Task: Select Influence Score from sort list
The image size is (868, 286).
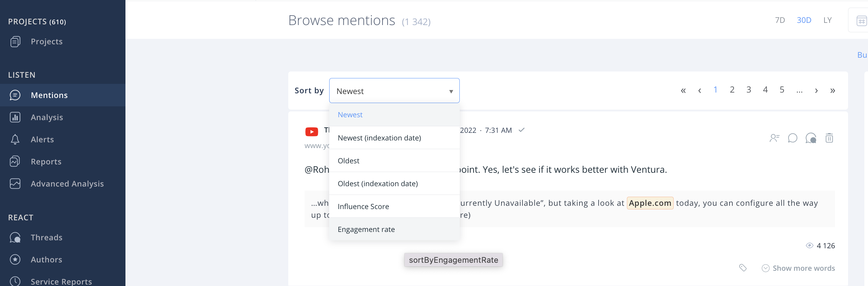Action: 363,207
